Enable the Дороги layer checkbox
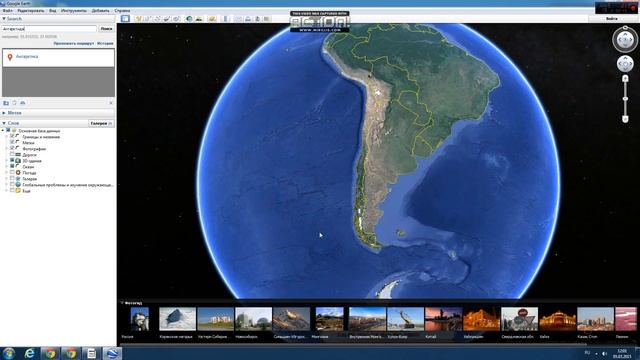The width and height of the screenshot is (640, 360). pyautogui.click(x=12, y=155)
